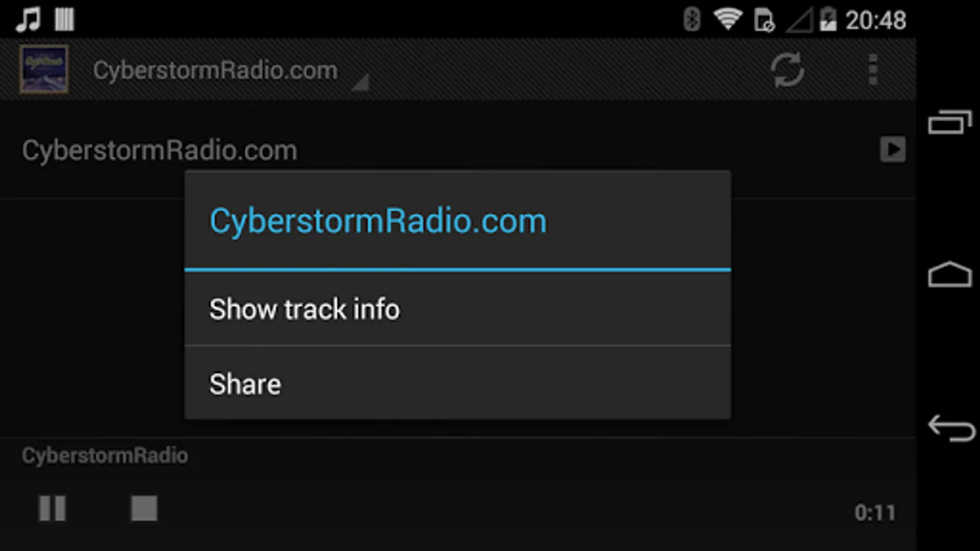The image size is (980, 551).
Task: Expand the CyberstormRadio.com title dropdown
Action: point(230,71)
